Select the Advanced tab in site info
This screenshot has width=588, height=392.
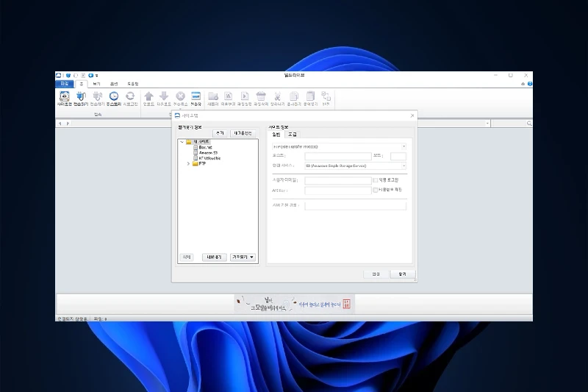click(293, 135)
